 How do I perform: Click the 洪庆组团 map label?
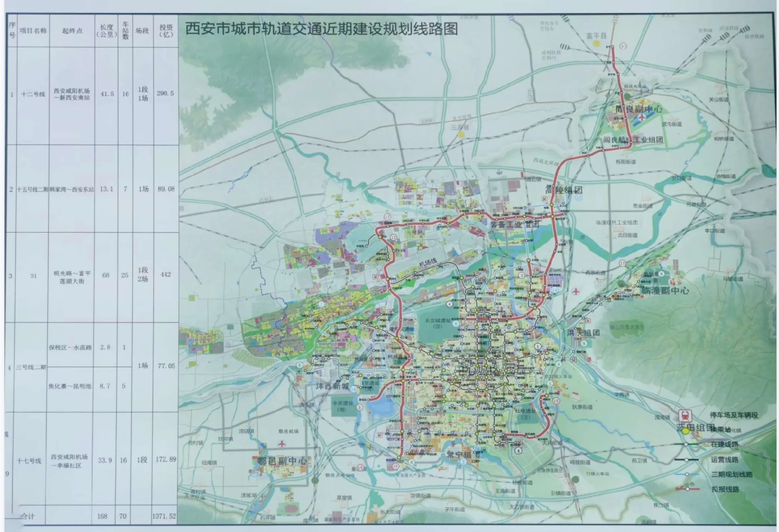pyautogui.click(x=584, y=333)
